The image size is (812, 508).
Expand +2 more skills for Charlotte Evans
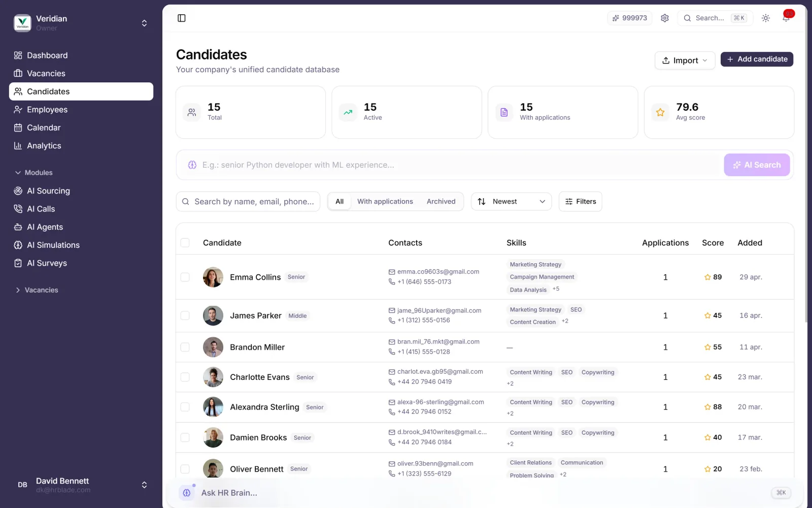pos(510,384)
